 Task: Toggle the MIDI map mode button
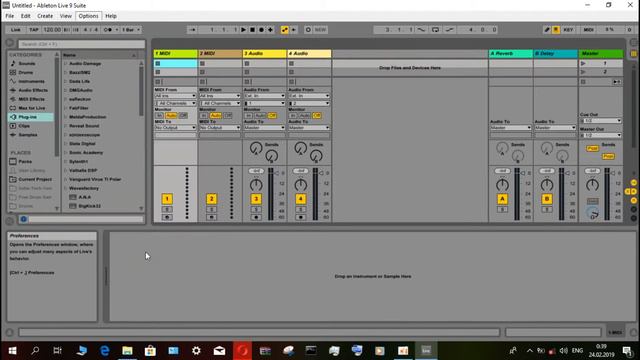[589, 30]
